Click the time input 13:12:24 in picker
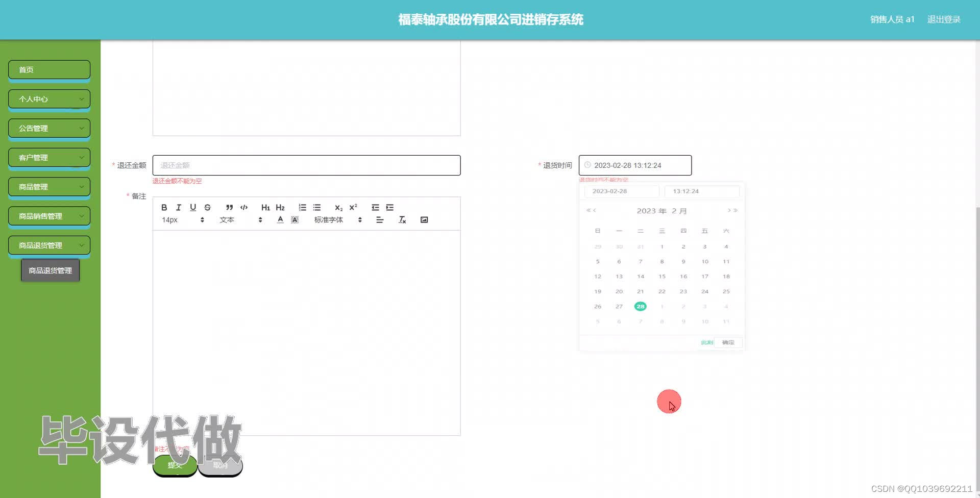Screen dimensions: 980x498 pyautogui.click(x=702, y=191)
